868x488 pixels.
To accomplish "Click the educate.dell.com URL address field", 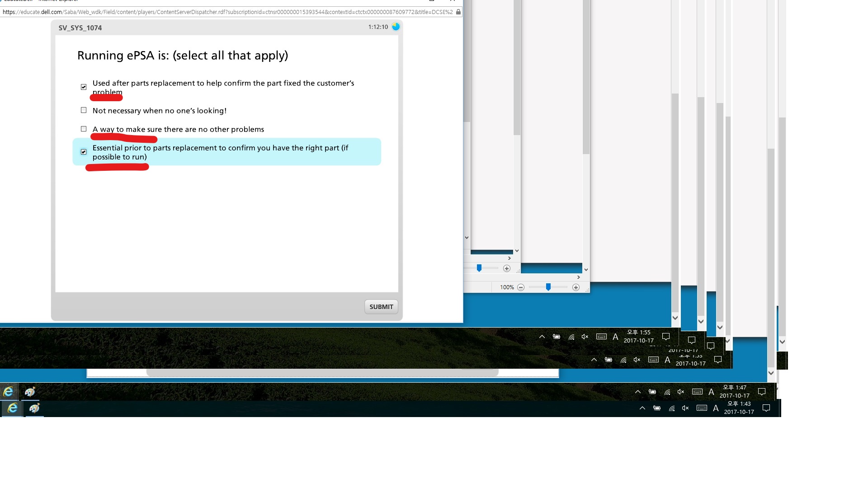I will click(x=226, y=12).
